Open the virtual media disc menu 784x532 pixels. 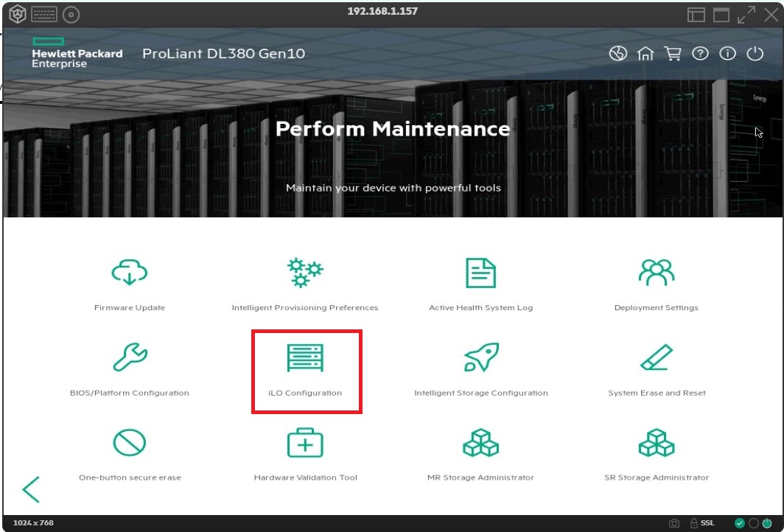(x=71, y=14)
